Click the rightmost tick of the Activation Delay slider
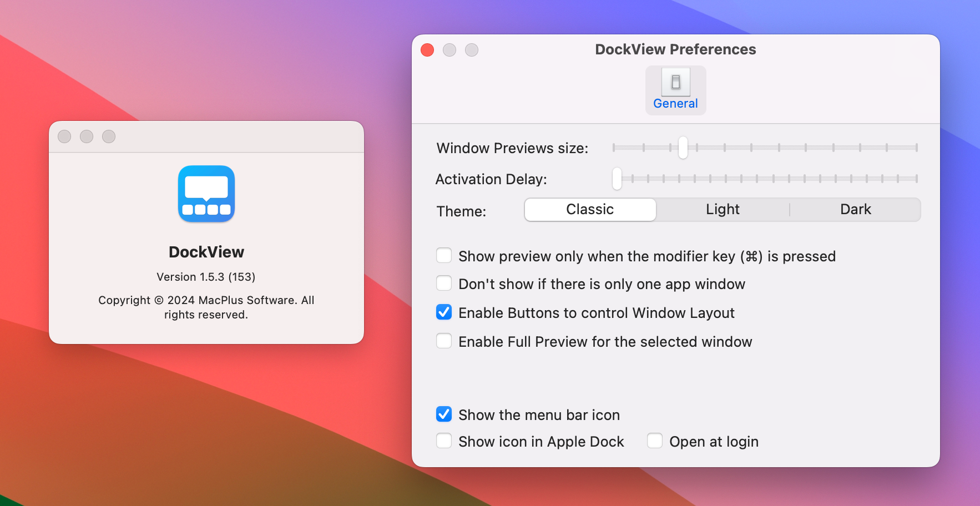 [917, 179]
